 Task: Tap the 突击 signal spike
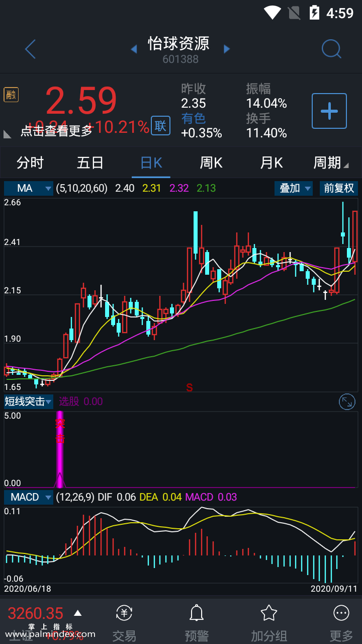point(60,450)
